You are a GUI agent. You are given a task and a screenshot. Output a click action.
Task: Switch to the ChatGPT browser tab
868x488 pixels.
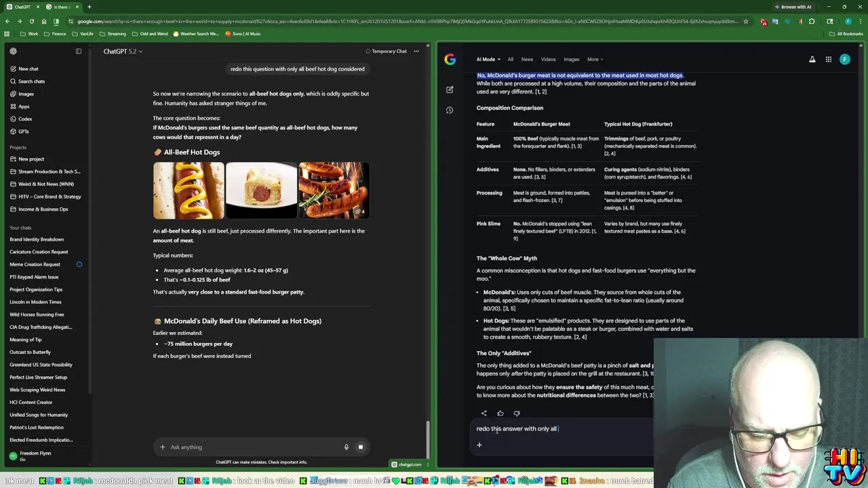click(22, 7)
